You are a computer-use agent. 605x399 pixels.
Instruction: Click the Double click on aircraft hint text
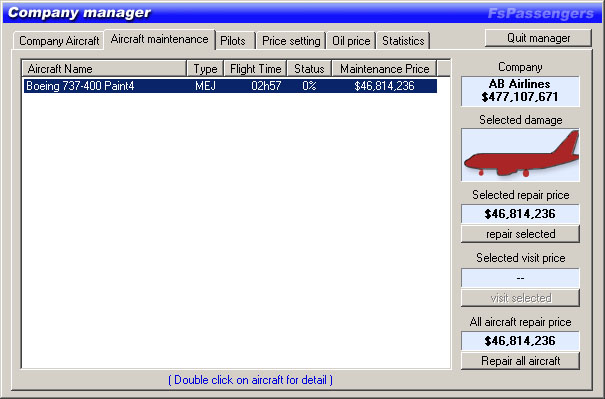coord(250,380)
